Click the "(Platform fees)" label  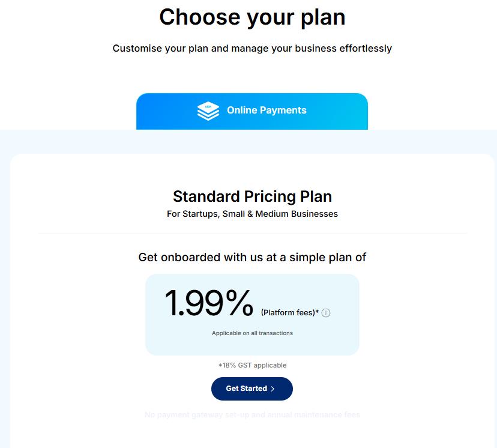coord(288,313)
